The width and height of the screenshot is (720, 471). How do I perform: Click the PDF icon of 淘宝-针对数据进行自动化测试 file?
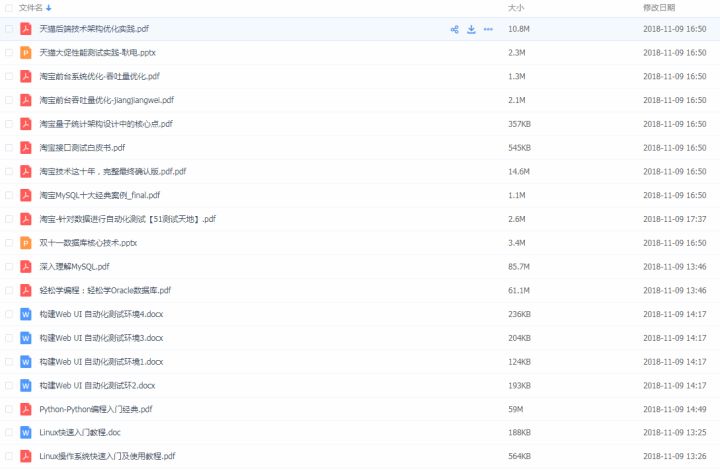[x=26, y=219]
